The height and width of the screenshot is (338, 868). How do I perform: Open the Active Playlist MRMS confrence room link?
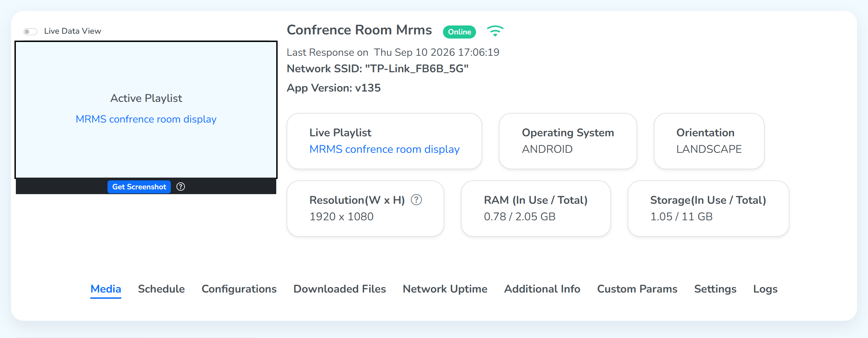point(146,119)
